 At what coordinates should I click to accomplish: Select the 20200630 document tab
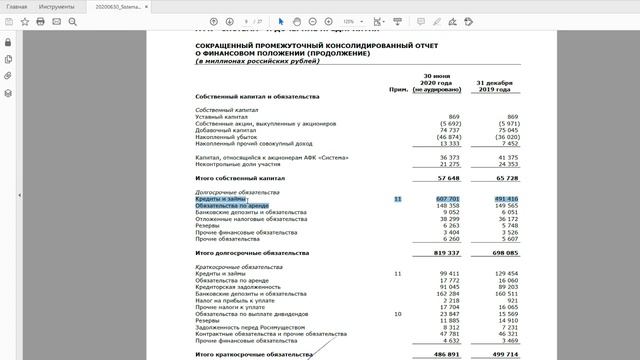[x=118, y=7]
